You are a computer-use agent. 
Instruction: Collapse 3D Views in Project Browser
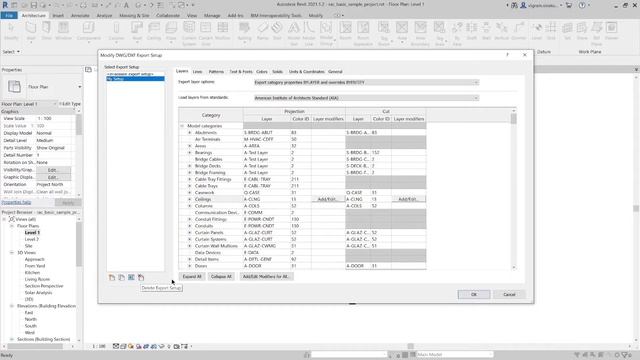pos(12,253)
